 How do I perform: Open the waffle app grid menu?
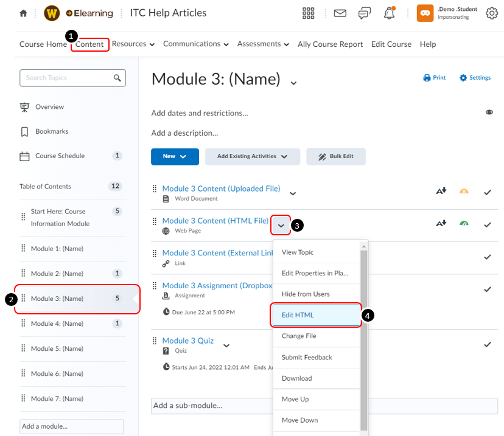click(308, 13)
